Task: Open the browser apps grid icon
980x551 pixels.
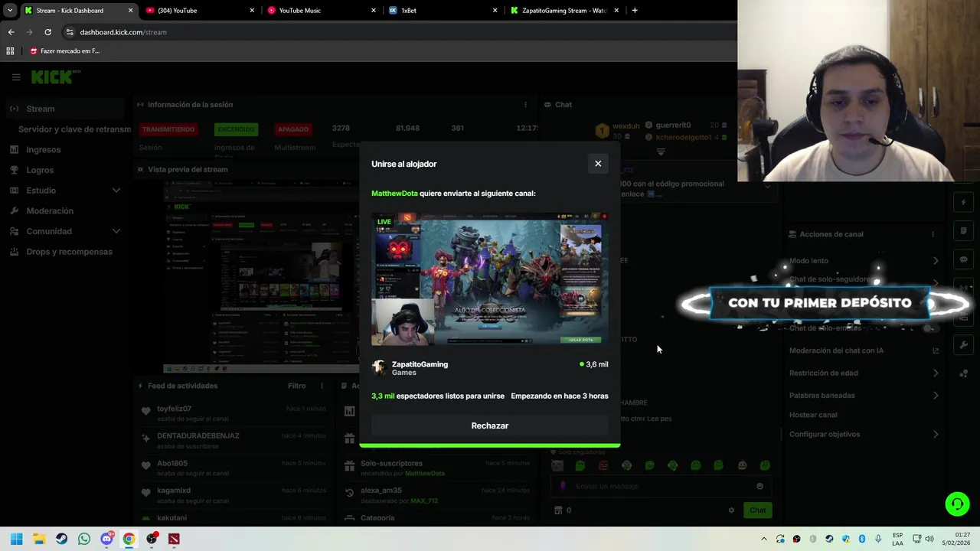Action: pyautogui.click(x=10, y=51)
